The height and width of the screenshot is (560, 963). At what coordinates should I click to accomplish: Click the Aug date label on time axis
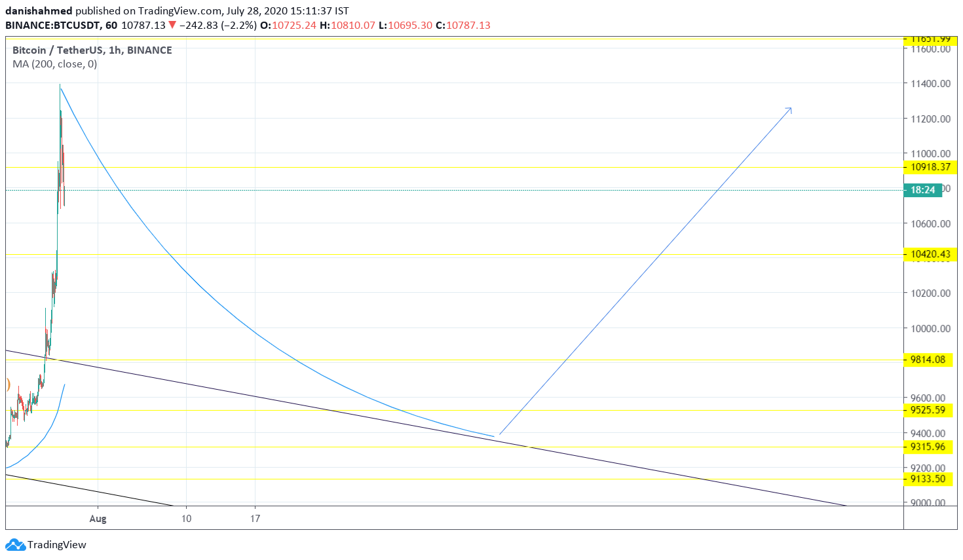(x=98, y=519)
